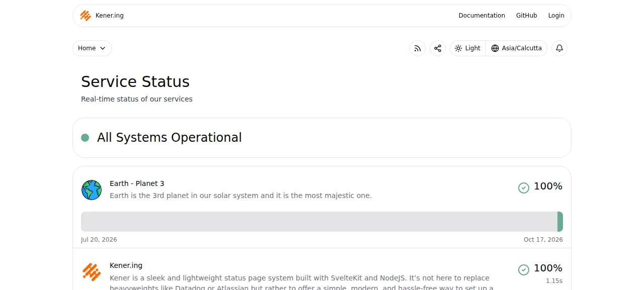Click the Login link
Screen dimensions: 644x290
(556, 16)
